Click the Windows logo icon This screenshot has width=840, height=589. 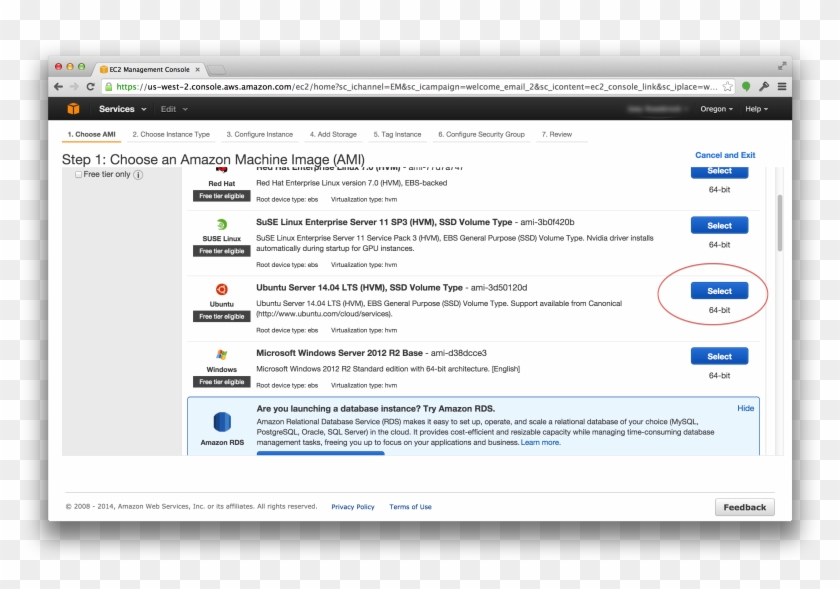tap(221, 355)
